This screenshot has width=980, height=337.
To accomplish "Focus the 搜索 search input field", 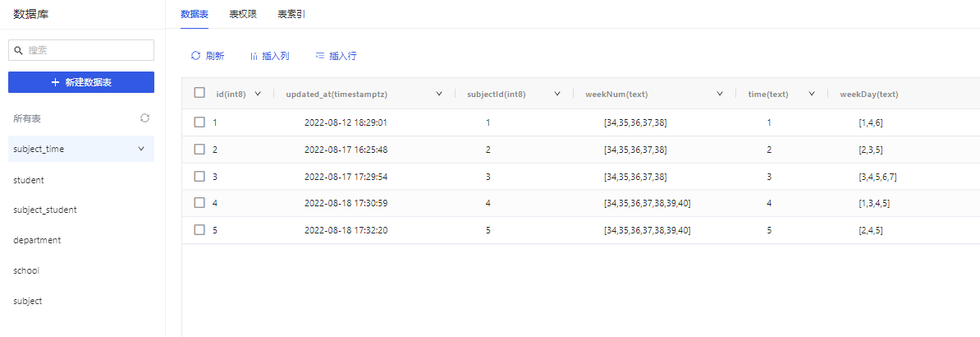I will point(81,50).
